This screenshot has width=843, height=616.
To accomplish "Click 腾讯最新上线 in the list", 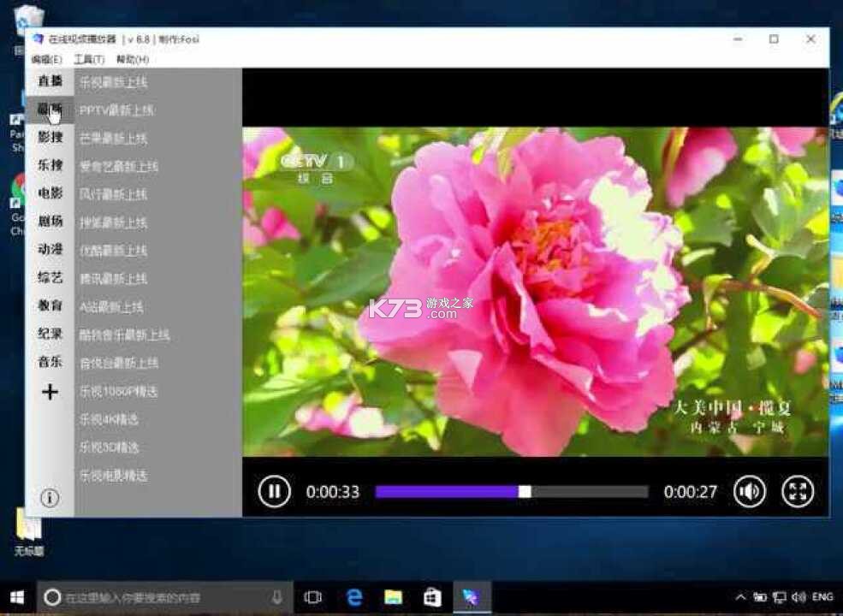I will [x=114, y=278].
